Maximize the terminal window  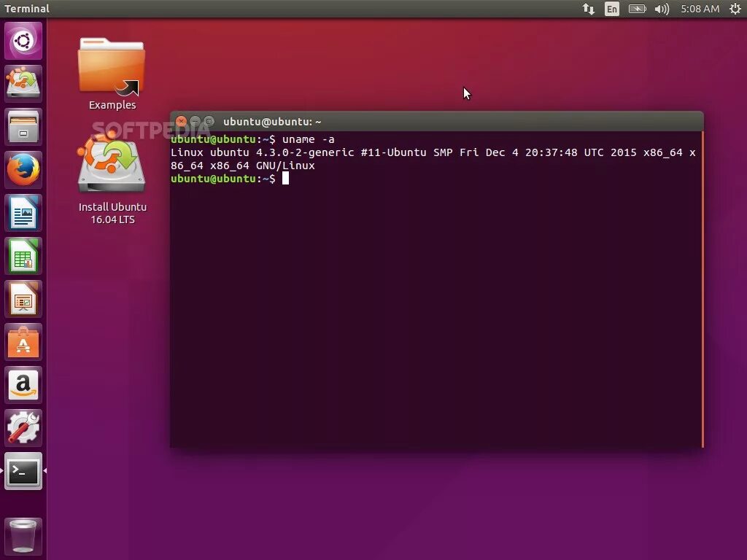[x=209, y=122]
